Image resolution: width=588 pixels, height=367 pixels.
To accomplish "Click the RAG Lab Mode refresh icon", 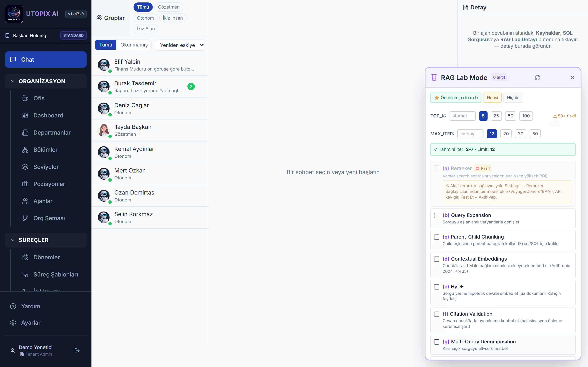I will pos(537,78).
